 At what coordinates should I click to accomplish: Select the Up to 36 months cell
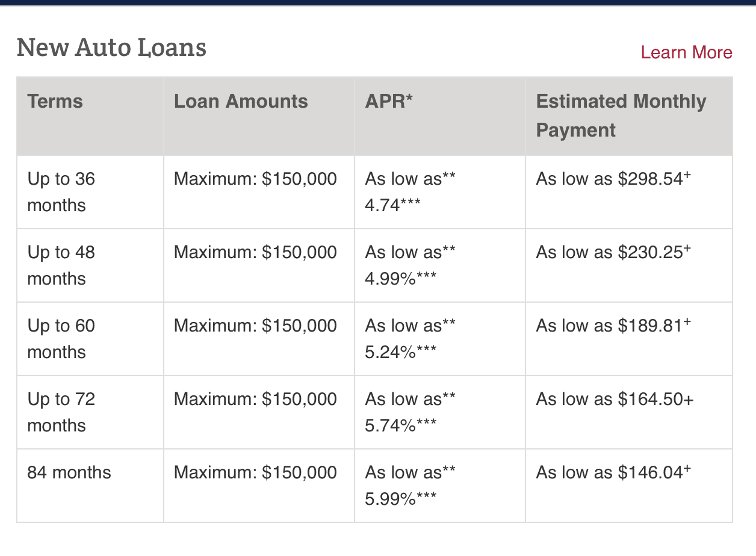(90, 193)
